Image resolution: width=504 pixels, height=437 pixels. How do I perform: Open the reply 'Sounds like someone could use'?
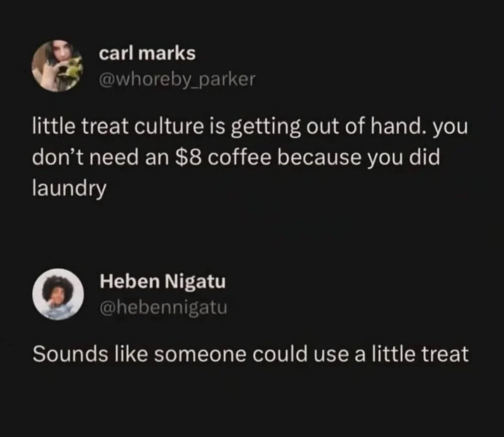[x=251, y=354]
